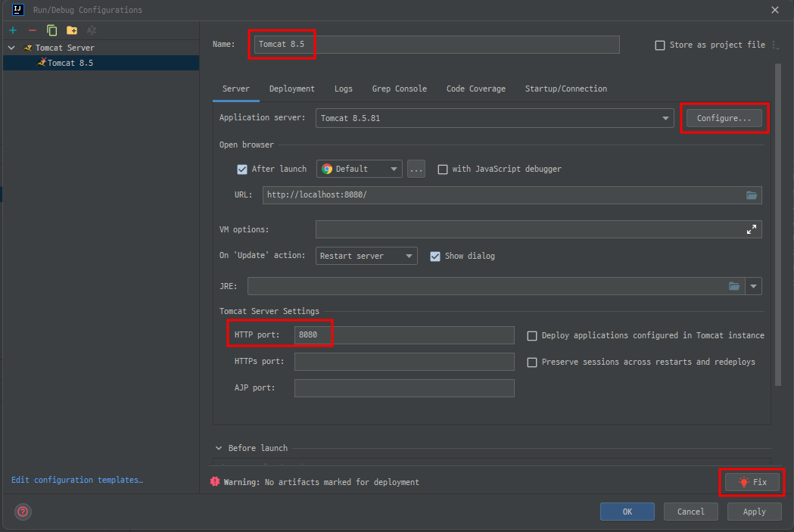
Task: Click the Name input field
Action: click(437, 45)
